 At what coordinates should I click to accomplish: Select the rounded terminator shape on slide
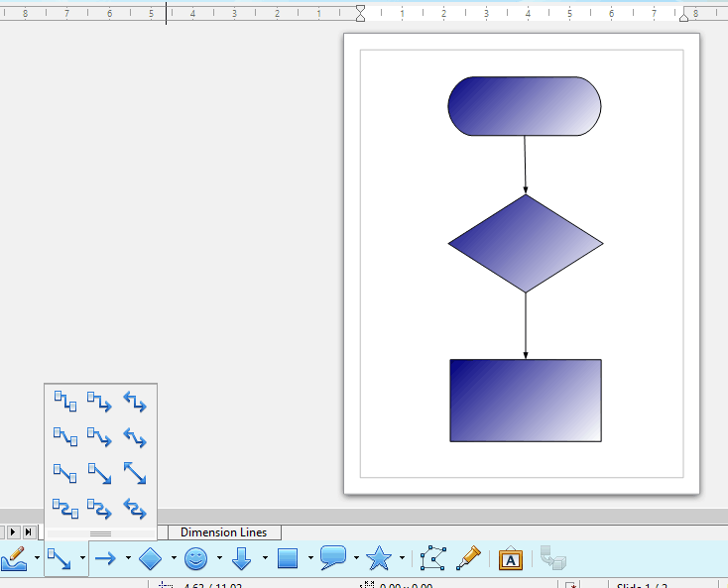[524, 106]
